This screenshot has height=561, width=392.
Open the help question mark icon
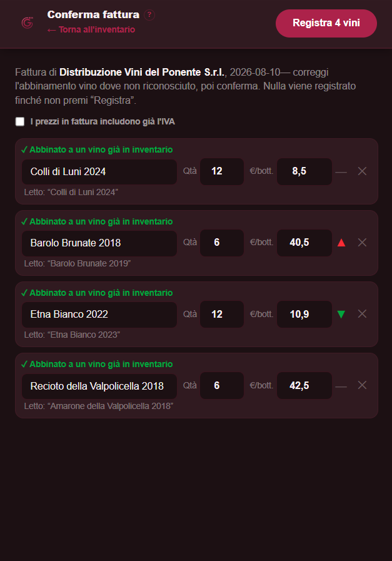point(149,14)
